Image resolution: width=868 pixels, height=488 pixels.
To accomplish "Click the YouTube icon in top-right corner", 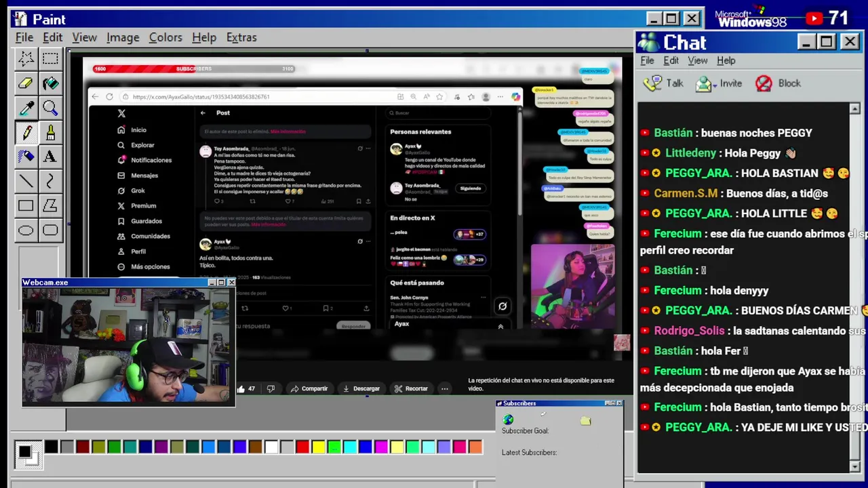I will point(814,18).
